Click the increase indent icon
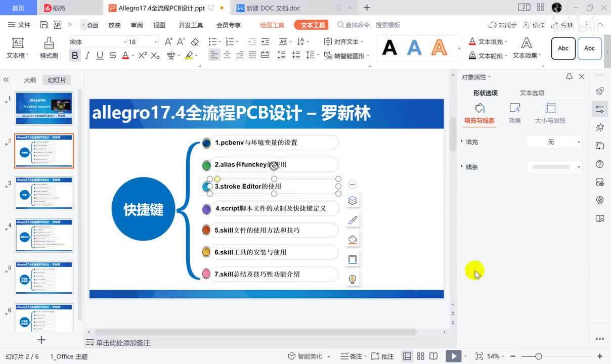This screenshot has height=364, width=611. pyautogui.click(x=265, y=42)
